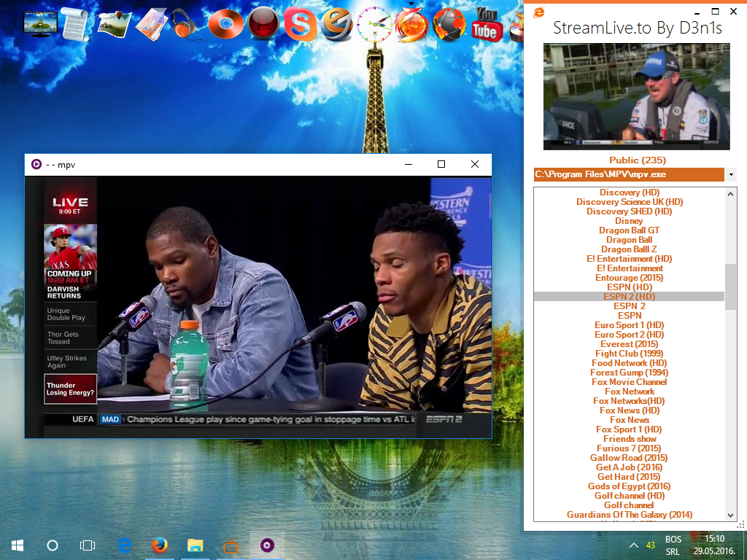This screenshot has width=747, height=560.
Task: Open the Internet Explorer dock icon
Action: click(337, 24)
